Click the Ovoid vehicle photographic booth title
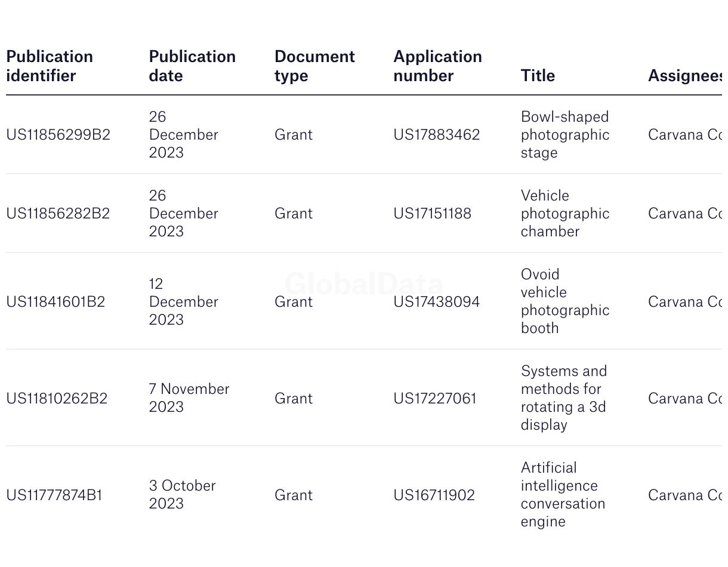This screenshot has width=728, height=567. pyautogui.click(x=564, y=301)
